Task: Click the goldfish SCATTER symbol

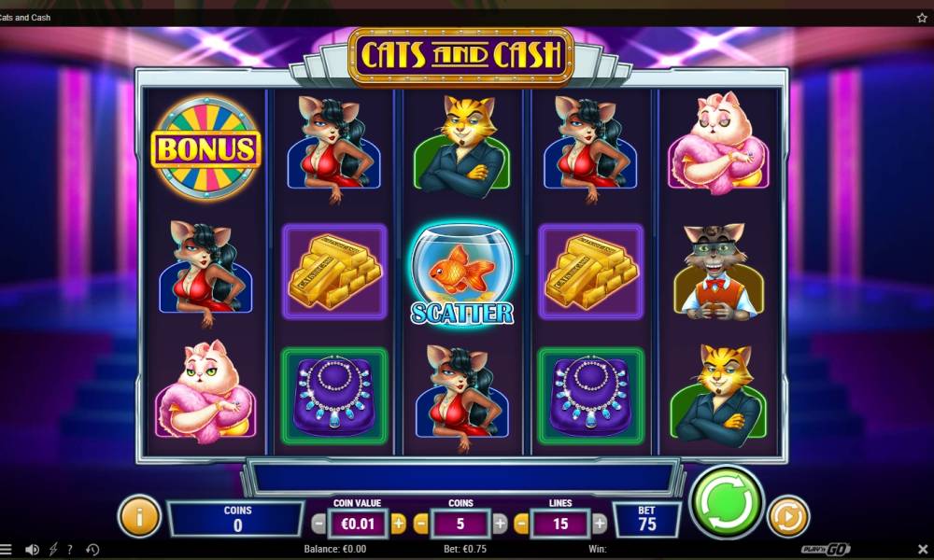Action: 461,274
